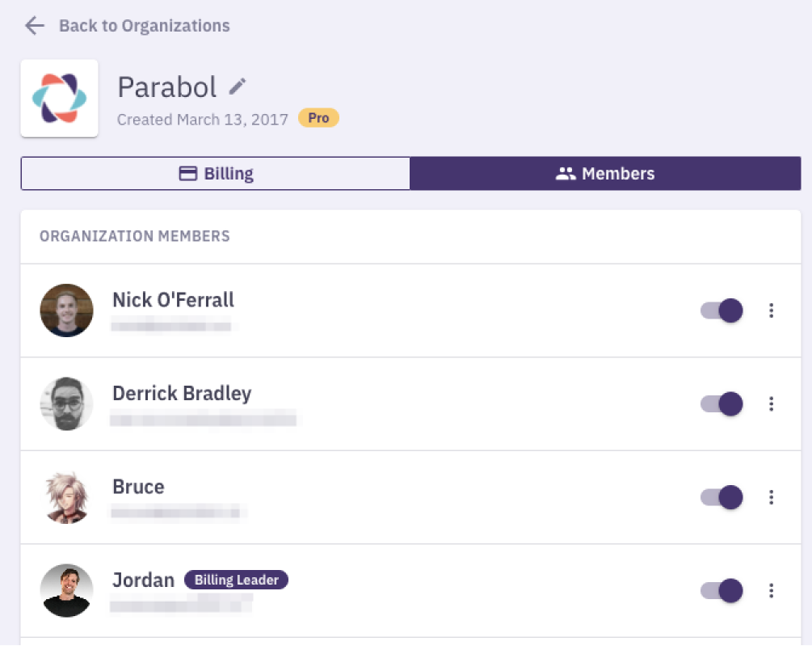Open Jordan's kebab menu
This screenshot has width=812, height=646.
[771, 590]
